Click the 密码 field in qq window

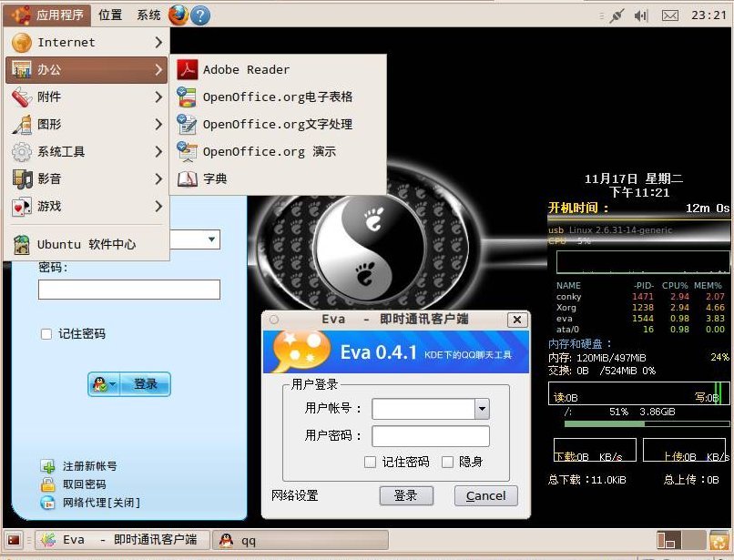pos(129,290)
